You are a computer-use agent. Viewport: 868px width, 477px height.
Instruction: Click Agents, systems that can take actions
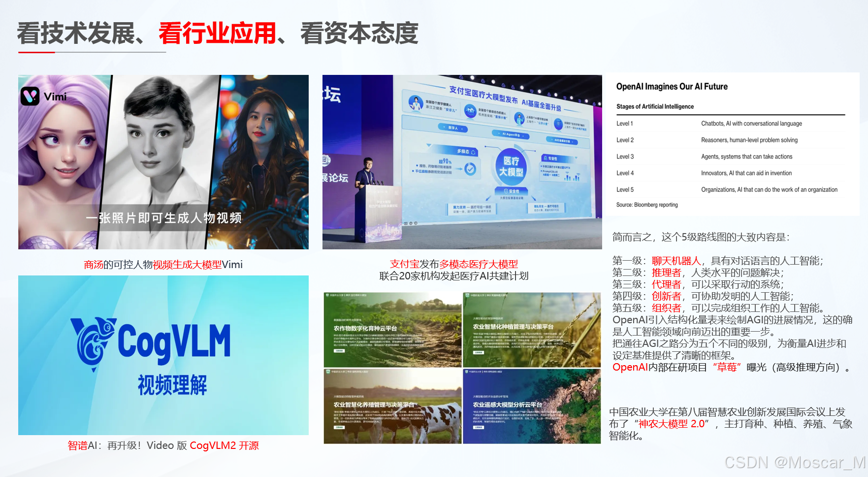(x=747, y=157)
